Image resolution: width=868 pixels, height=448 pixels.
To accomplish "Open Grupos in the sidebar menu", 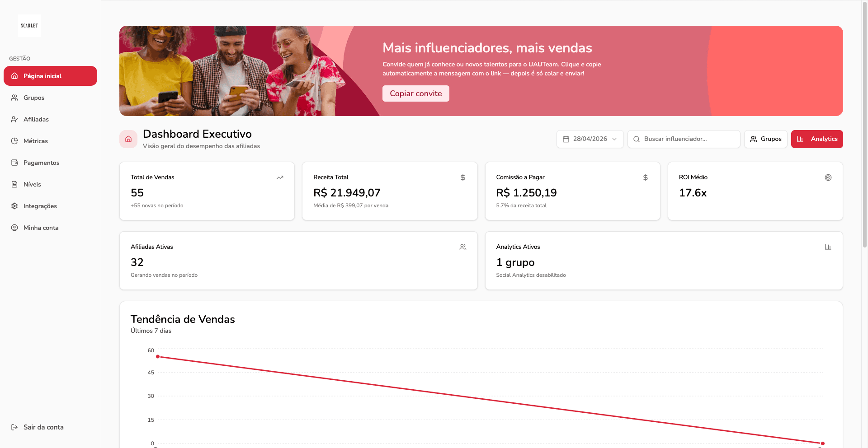I will pyautogui.click(x=34, y=98).
